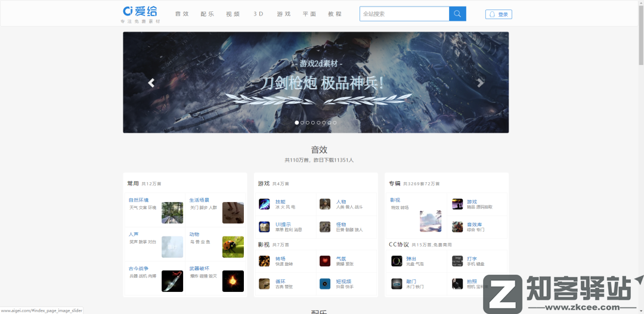This screenshot has height=314, width=644.
Task: Open the 游戏 navigation menu
Action: [284, 14]
